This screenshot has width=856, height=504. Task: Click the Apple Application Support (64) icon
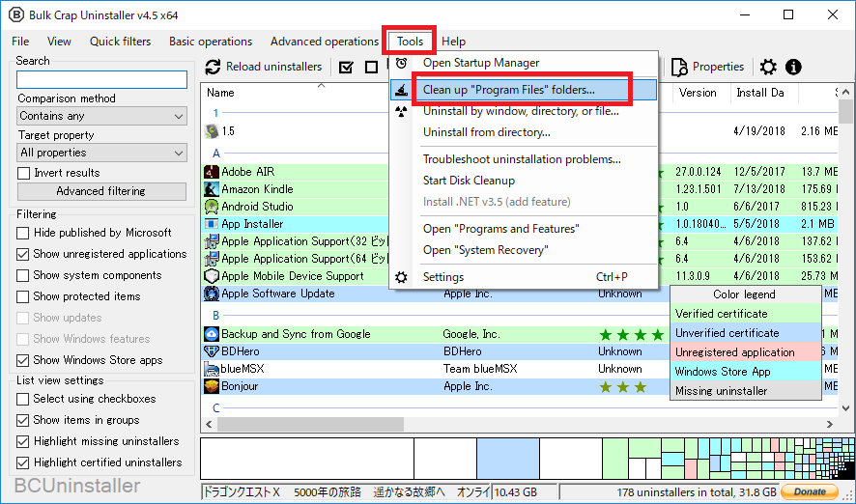[x=212, y=259]
